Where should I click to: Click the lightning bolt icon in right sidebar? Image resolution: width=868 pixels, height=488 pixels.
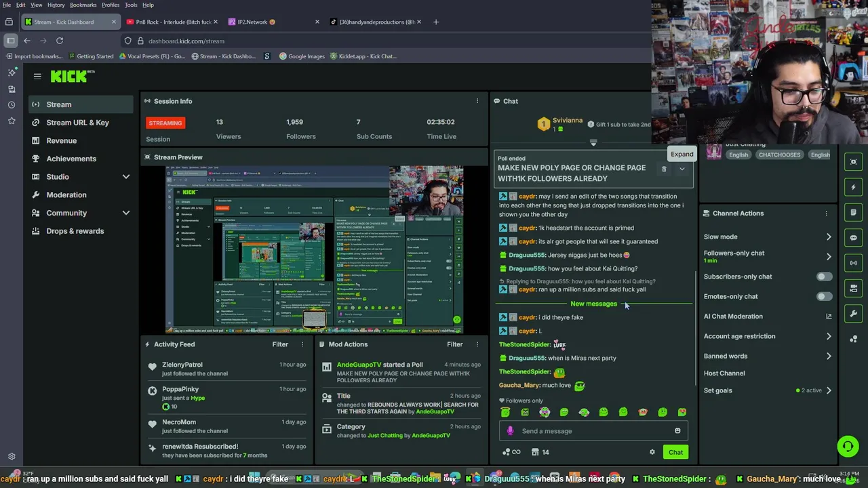(853, 187)
